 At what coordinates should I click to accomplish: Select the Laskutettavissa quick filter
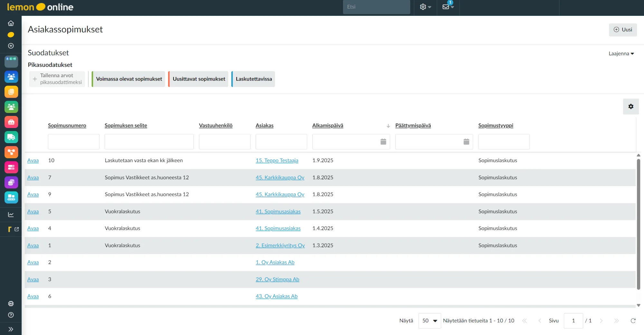[253, 79]
